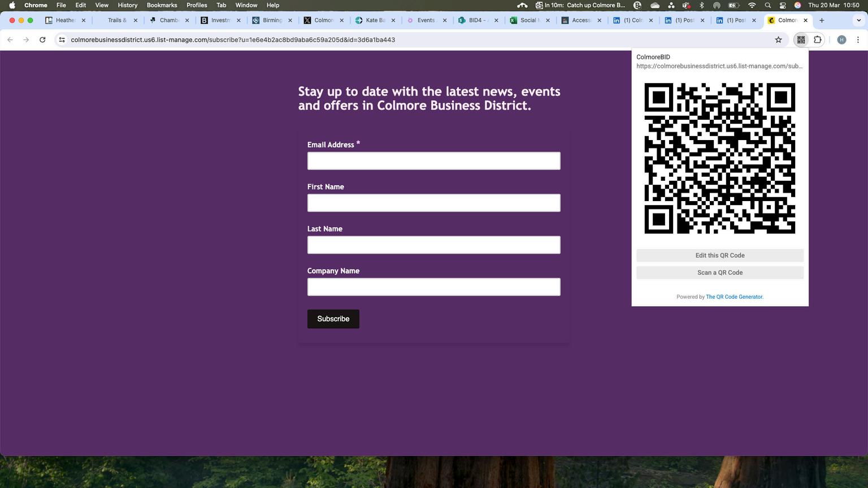The height and width of the screenshot is (488, 868).
Task: Open the Extensions puzzle menu
Action: tap(818, 40)
